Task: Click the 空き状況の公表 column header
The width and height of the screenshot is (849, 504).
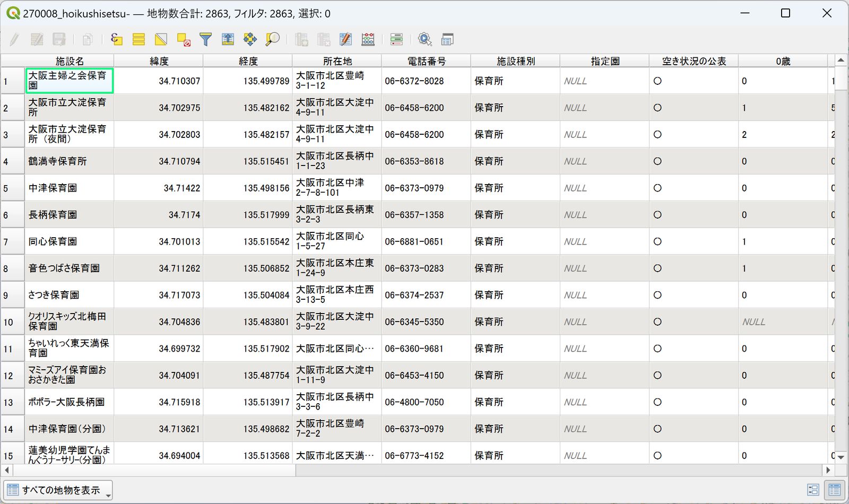Action: coord(694,61)
